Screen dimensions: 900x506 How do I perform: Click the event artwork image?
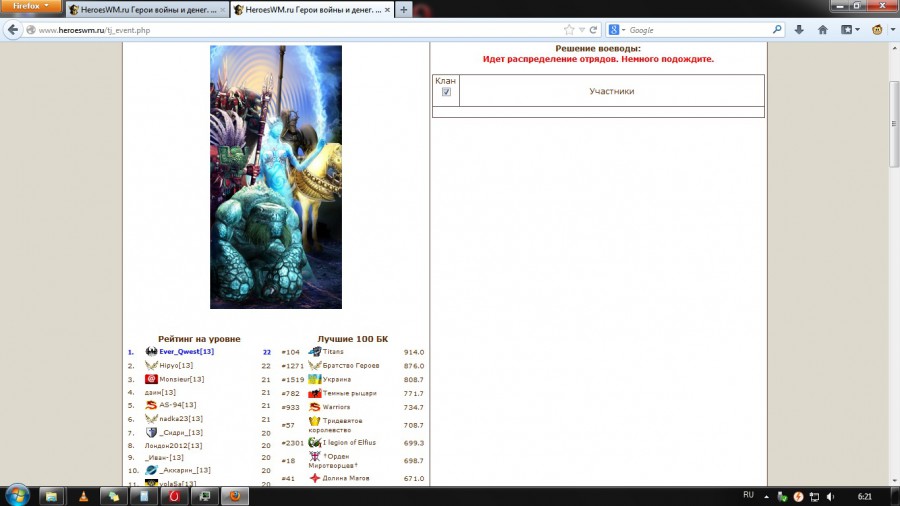click(276, 177)
